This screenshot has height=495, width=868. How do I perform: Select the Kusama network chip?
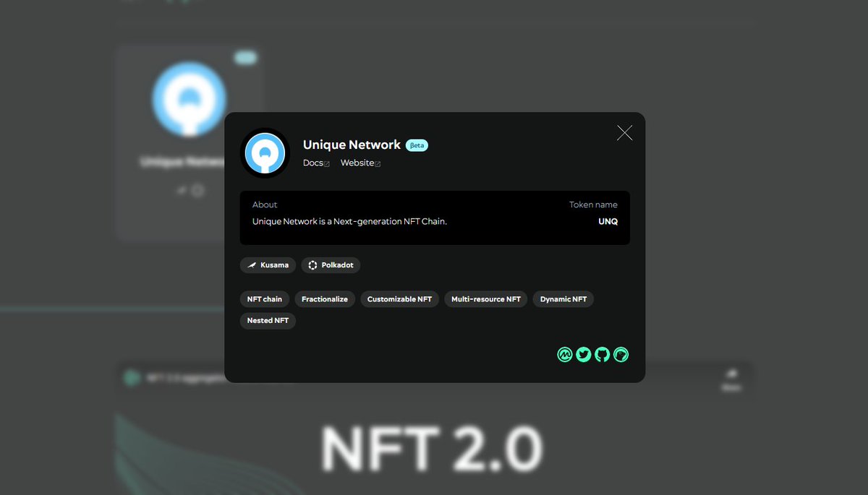(268, 265)
